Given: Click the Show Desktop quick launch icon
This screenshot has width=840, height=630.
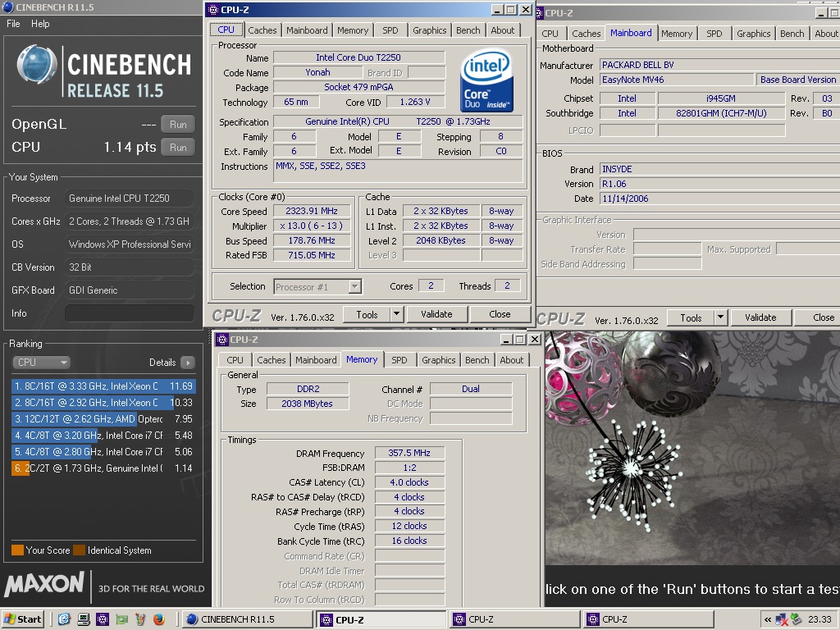Looking at the screenshot, I should 64,619.
